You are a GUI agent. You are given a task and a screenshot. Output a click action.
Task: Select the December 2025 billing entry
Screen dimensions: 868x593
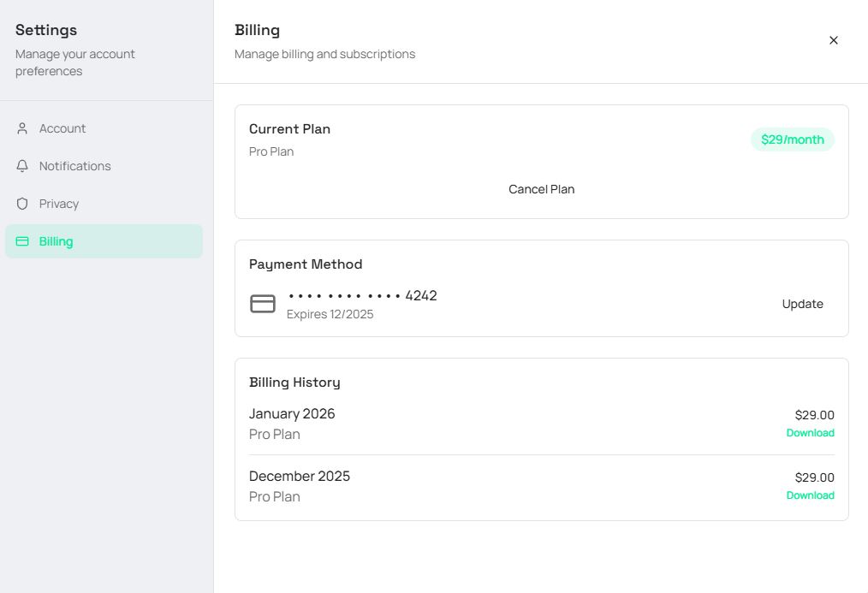click(x=300, y=477)
